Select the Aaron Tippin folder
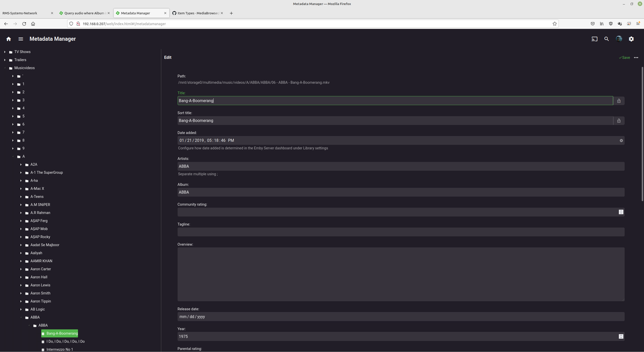This screenshot has width=644, height=352. click(41, 302)
